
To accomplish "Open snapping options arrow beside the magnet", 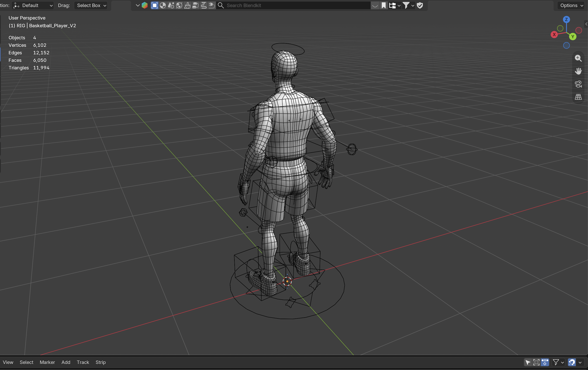I will point(580,362).
